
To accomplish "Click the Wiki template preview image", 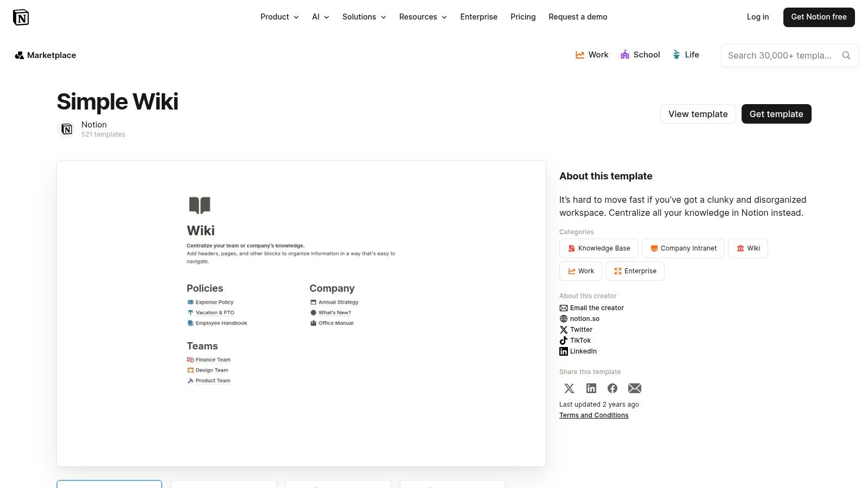I will tap(301, 313).
